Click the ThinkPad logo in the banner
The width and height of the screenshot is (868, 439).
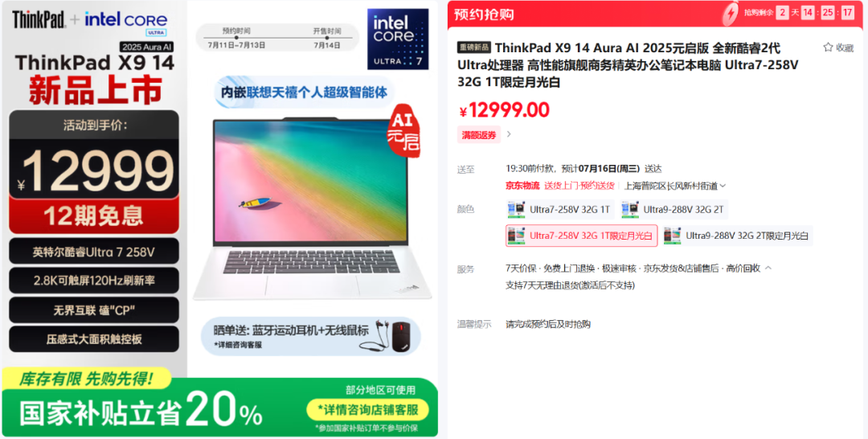(x=39, y=20)
